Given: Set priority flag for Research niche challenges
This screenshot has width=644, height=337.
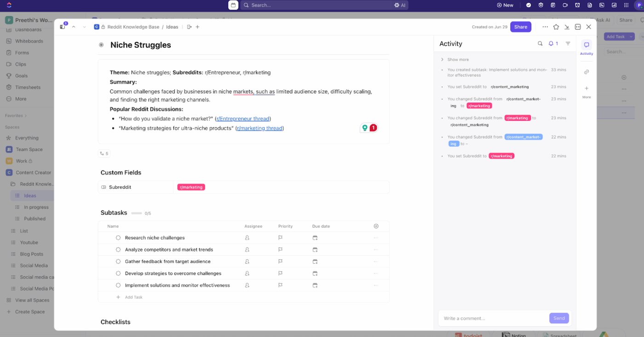Looking at the screenshot, I should point(280,238).
